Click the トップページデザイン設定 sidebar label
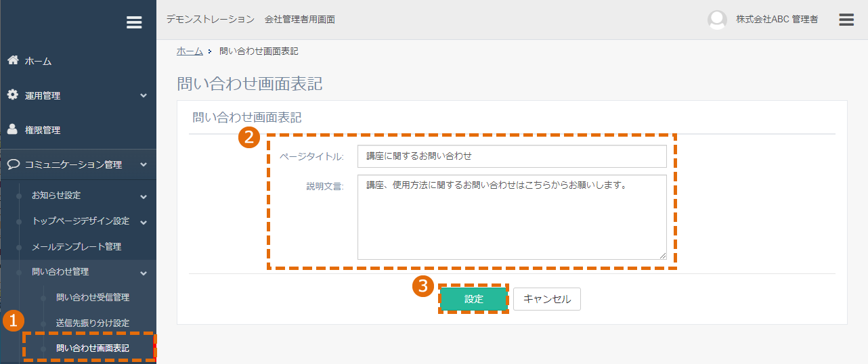This screenshot has width=868, height=364. 81,221
